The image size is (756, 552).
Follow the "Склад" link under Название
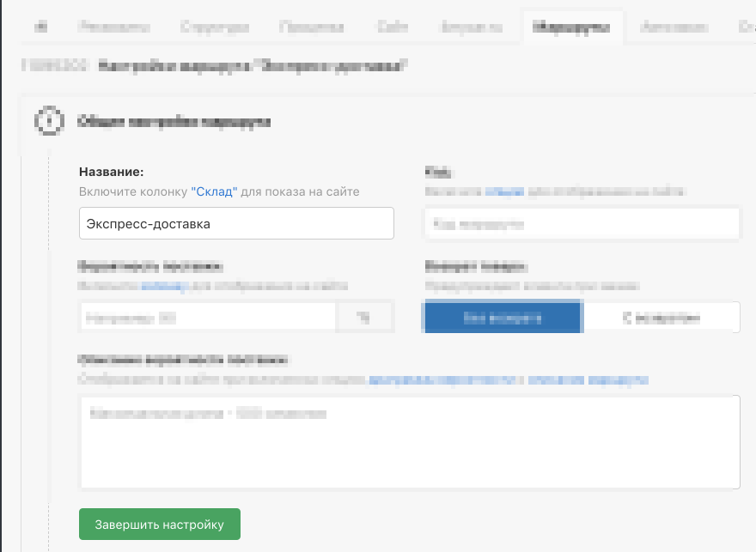(213, 191)
